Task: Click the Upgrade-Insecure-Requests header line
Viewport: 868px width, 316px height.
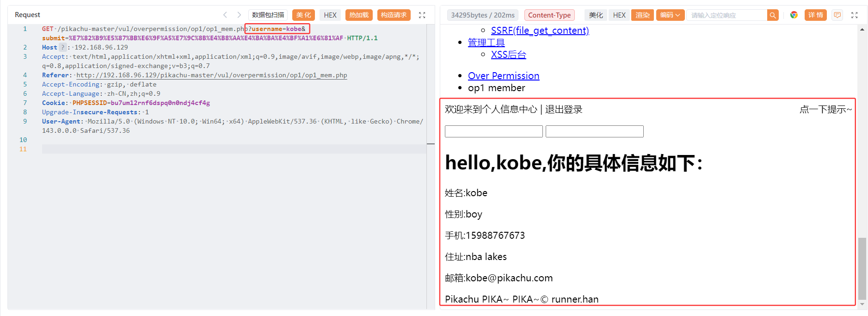Action: 95,112
